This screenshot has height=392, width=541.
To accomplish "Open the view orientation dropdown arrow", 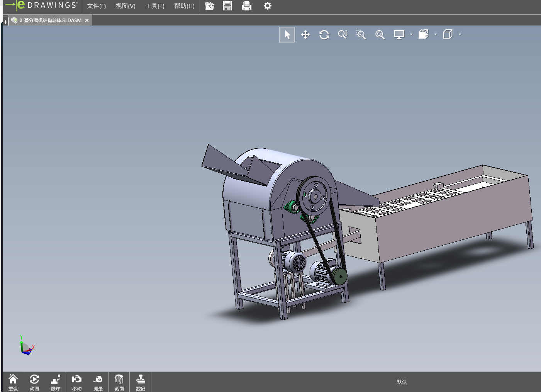I will coord(436,34).
